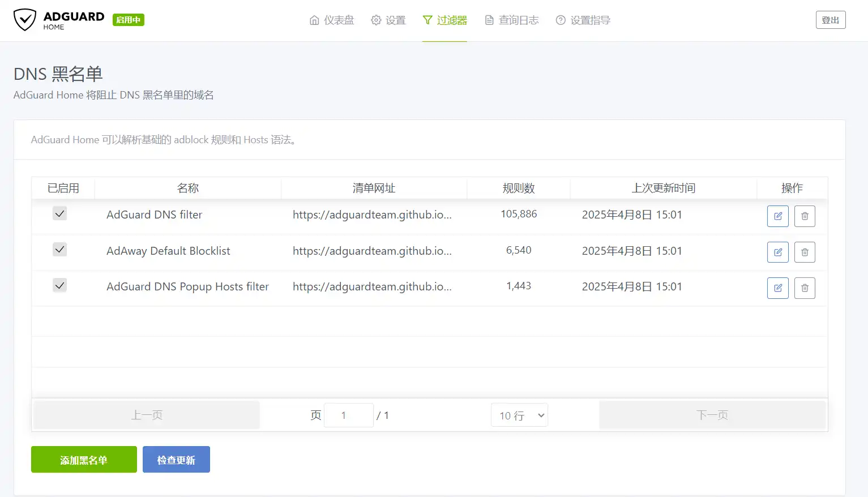Edit the AdGuard DNS Popup Hosts filter
The image size is (868, 497).
[777, 288]
